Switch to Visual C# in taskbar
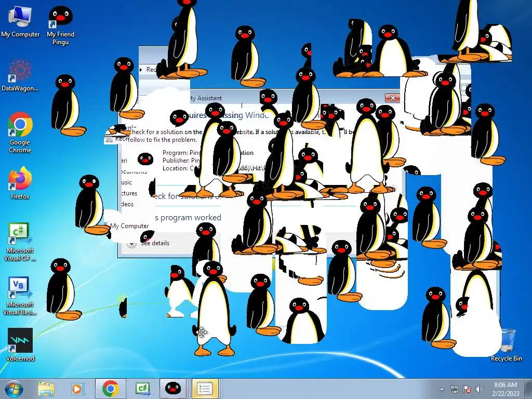This screenshot has width=532, height=399. [x=142, y=389]
